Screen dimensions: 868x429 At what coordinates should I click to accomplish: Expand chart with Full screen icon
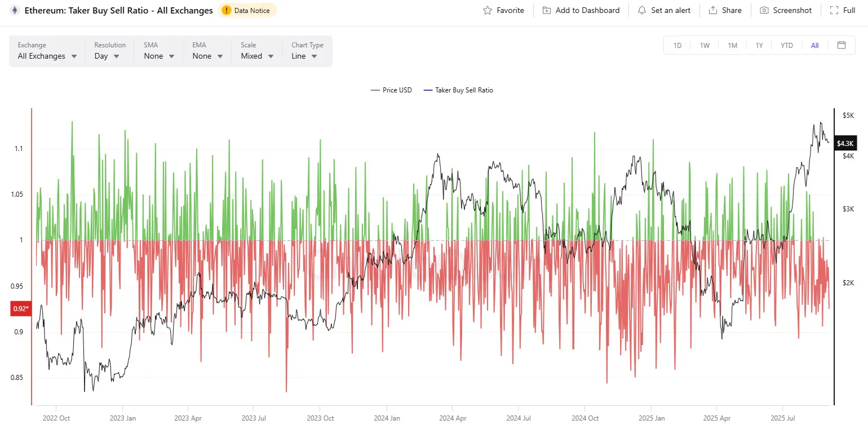pyautogui.click(x=834, y=10)
